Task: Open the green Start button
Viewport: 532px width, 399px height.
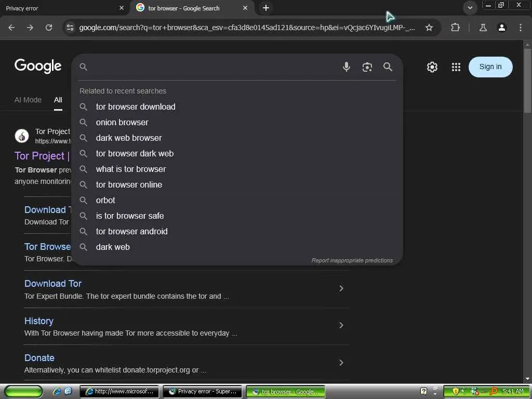Action: point(23,392)
